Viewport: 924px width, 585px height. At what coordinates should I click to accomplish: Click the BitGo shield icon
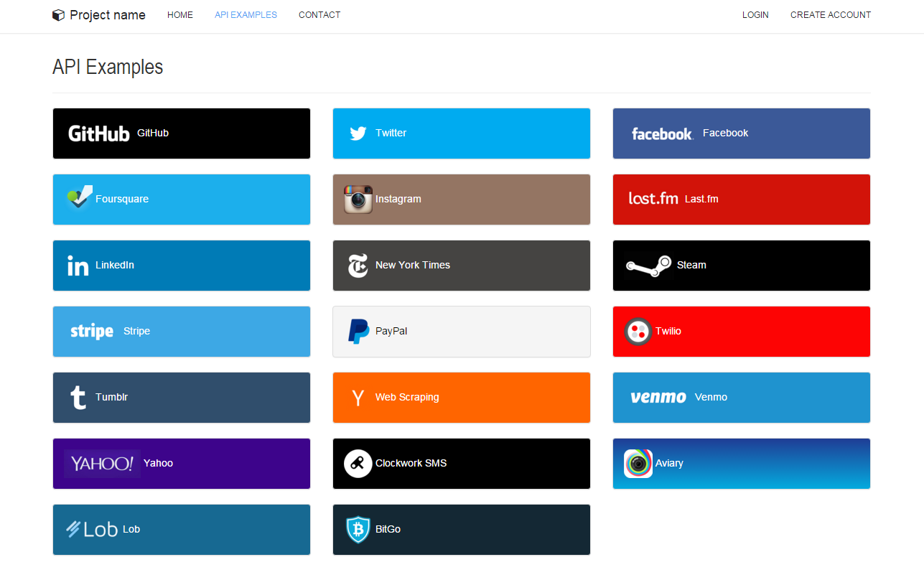coord(358,530)
